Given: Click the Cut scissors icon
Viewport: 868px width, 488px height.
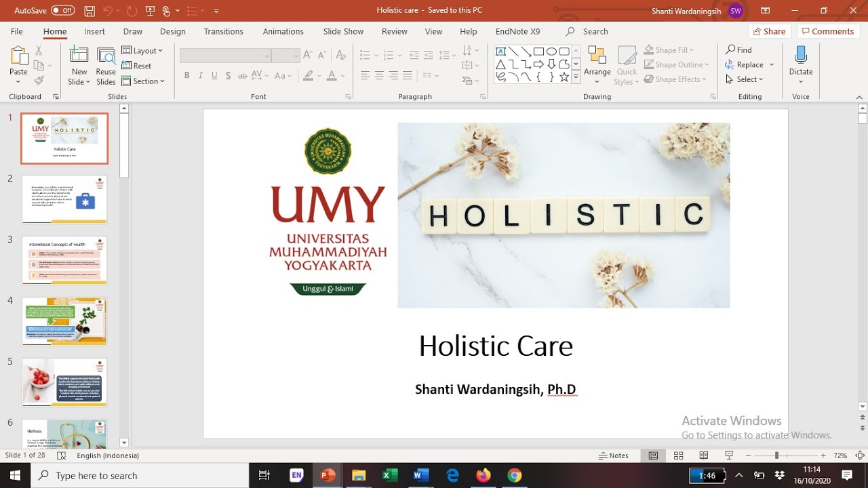Looking at the screenshot, I should pos(39,51).
